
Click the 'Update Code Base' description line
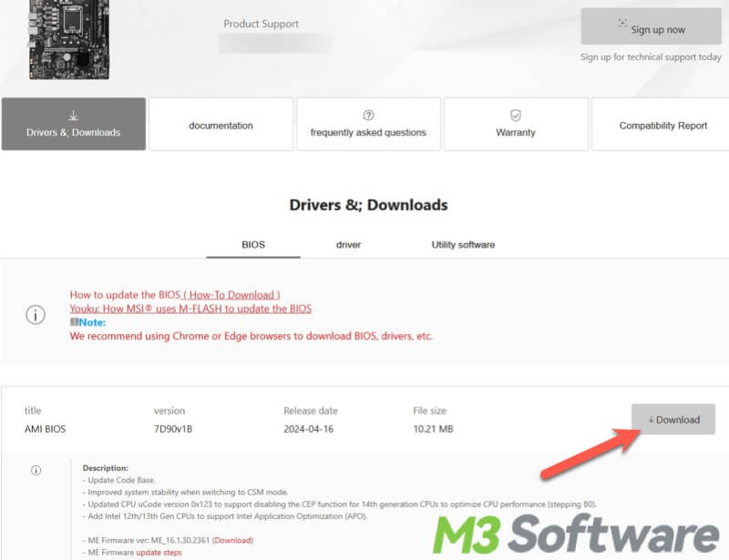[x=119, y=480]
